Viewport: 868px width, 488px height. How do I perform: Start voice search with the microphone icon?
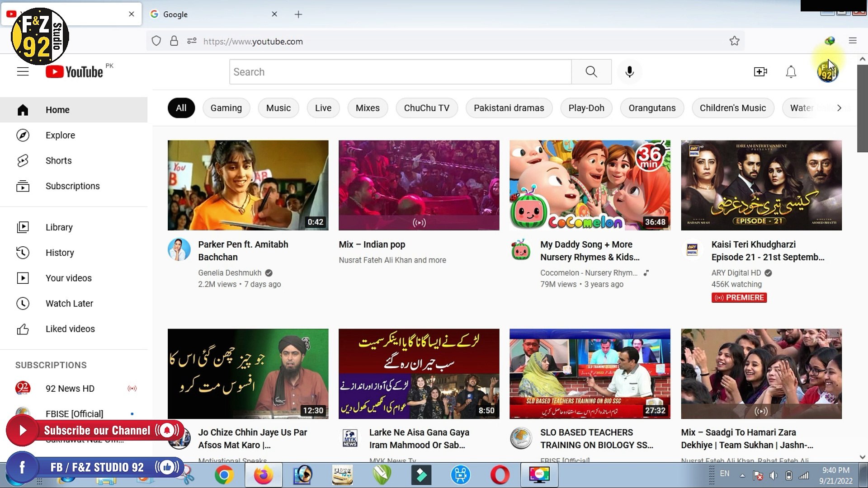[x=629, y=72]
